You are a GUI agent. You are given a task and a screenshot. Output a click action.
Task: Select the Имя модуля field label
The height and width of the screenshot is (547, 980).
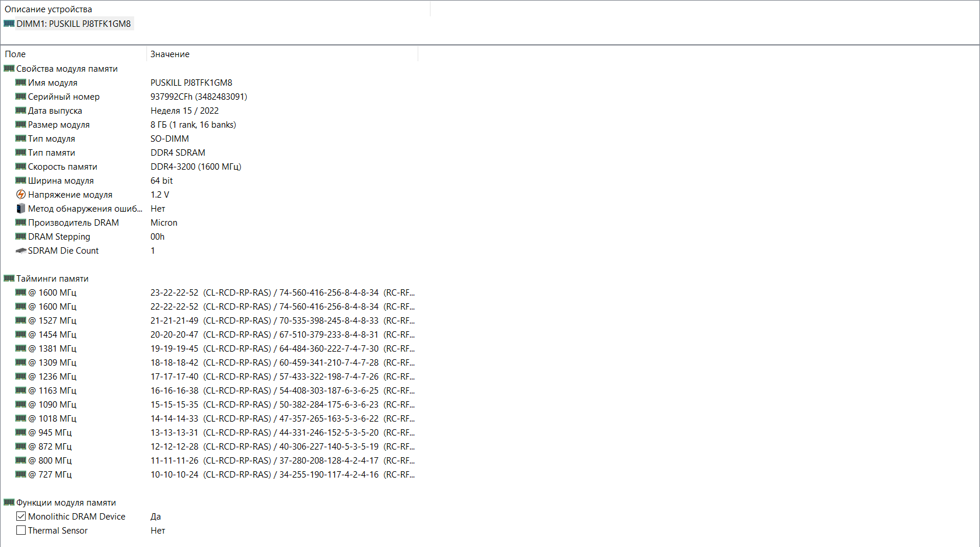tap(52, 83)
